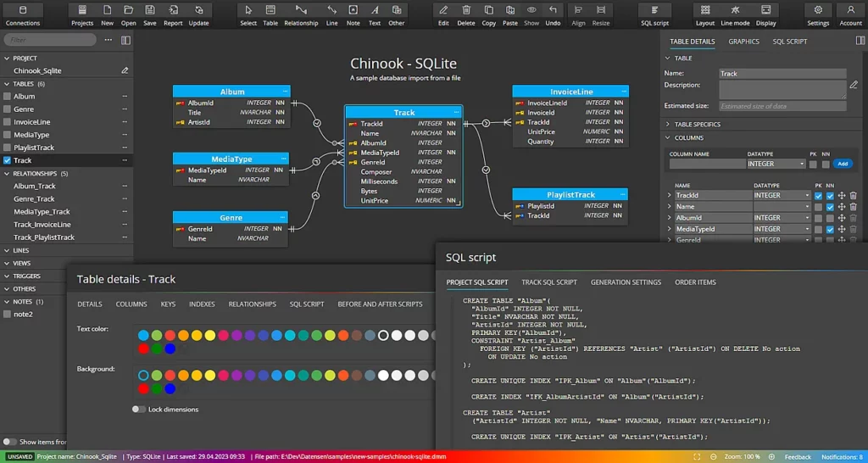This screenshot has width=868, height=463.
Task: Expand the TRIGGERS section
Action: [x=7, y=276]
